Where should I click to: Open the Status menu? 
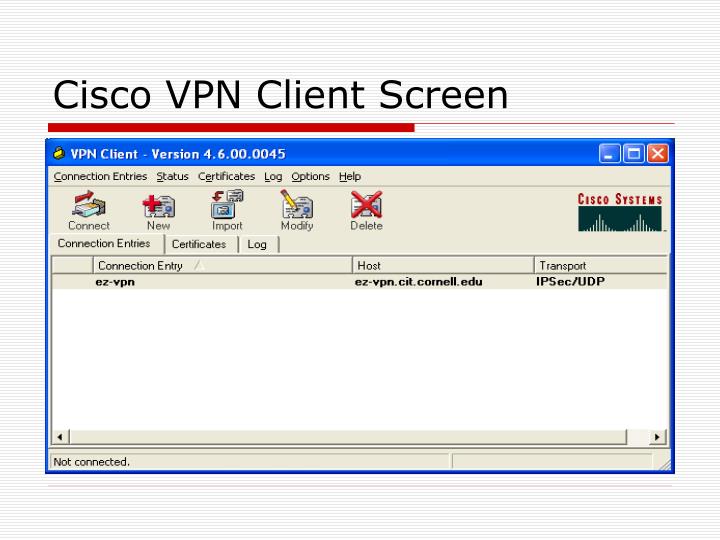pos(172,176)
